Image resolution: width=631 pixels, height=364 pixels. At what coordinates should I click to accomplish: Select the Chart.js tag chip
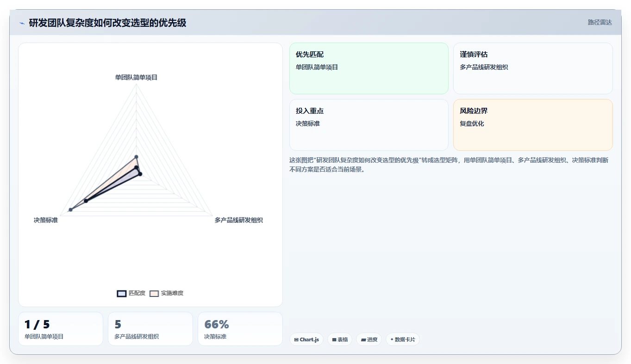click(306, 339)
